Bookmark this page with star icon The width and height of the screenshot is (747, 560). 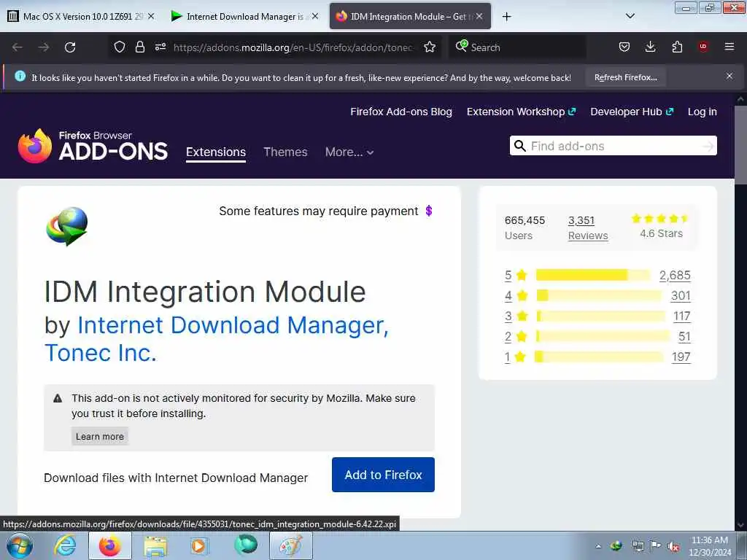coord(430,47)
